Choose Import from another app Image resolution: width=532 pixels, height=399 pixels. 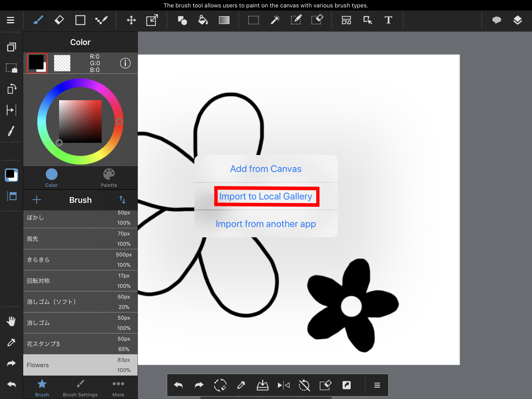point(266,224)
